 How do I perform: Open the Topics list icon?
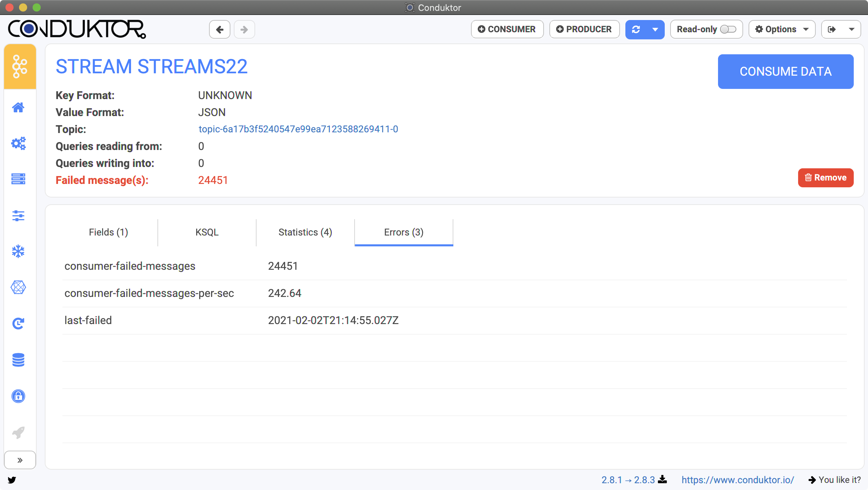coord(18,179)
